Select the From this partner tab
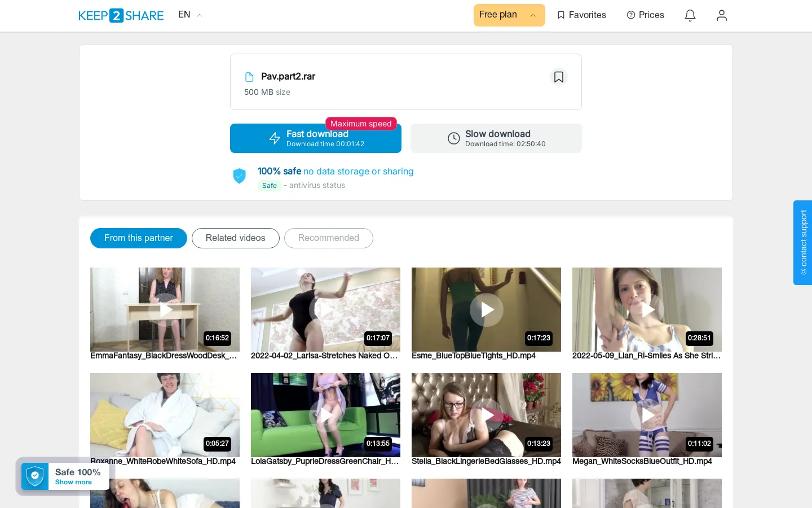 tap(139, 238)
